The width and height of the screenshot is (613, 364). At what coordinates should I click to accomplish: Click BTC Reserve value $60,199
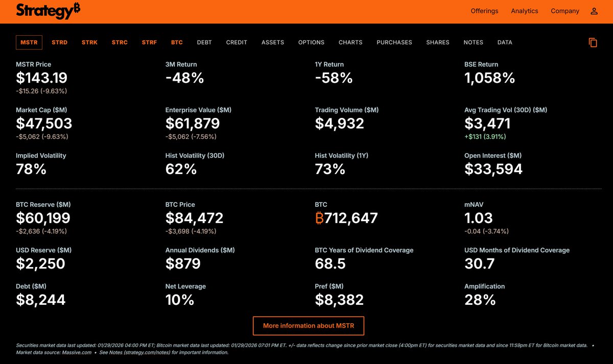pyautogui.click(x=43, y=218)
